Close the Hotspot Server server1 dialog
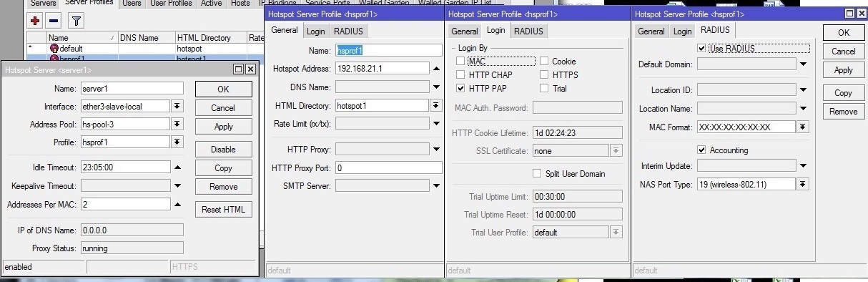 coord(250,69)
